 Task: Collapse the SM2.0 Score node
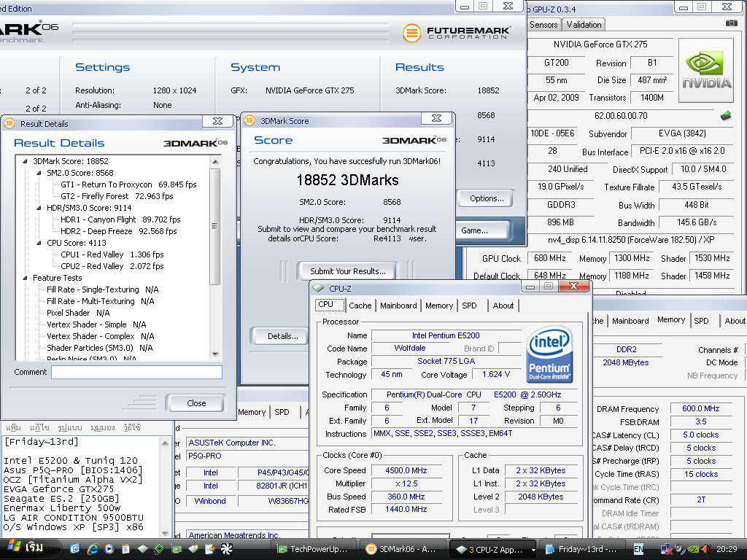tap(40, 173)
